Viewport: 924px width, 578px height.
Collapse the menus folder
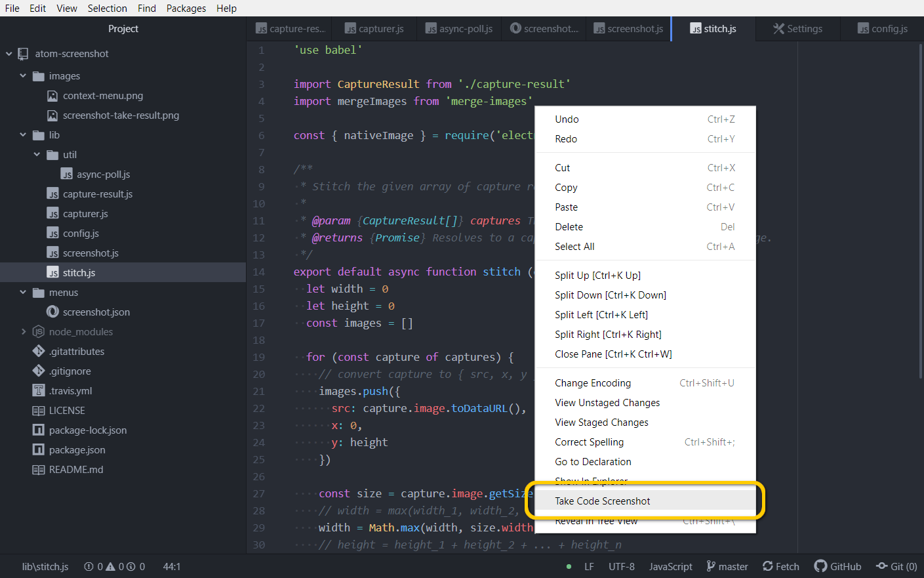click(23, 293)
